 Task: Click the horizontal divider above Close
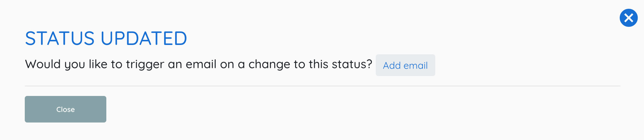click(x=323, y=86)
